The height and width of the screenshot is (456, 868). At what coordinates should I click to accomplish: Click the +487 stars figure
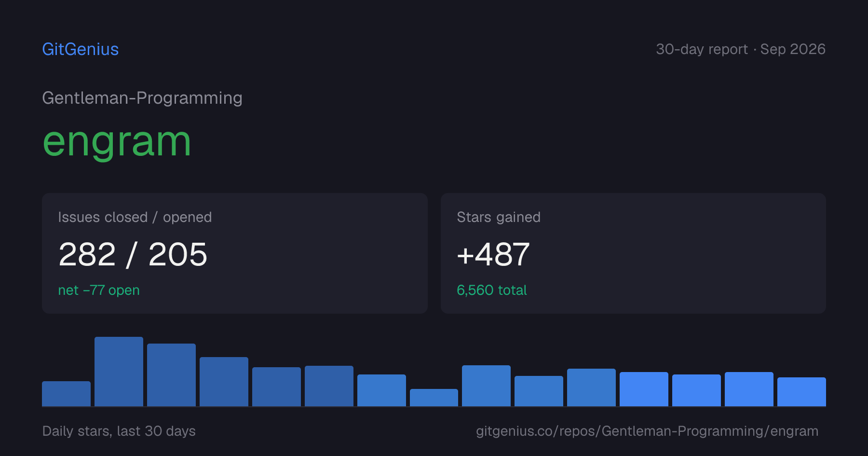click(x=493, y=254)
